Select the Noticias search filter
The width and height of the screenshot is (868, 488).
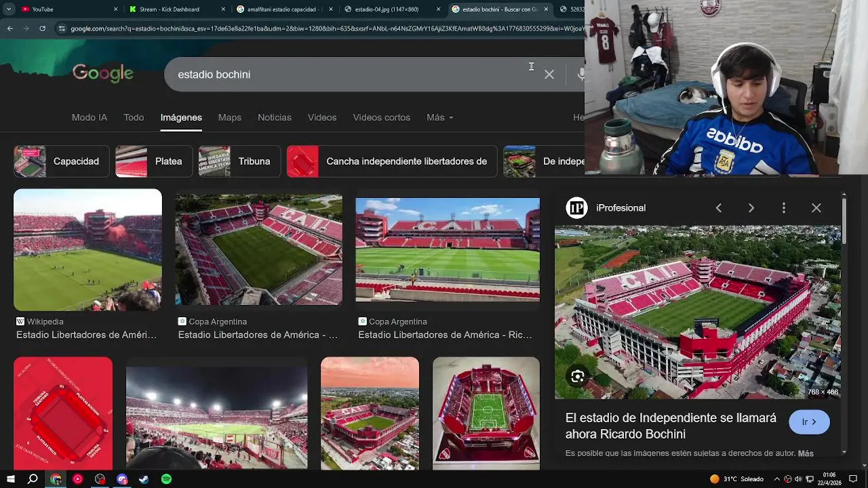(275, 117)
